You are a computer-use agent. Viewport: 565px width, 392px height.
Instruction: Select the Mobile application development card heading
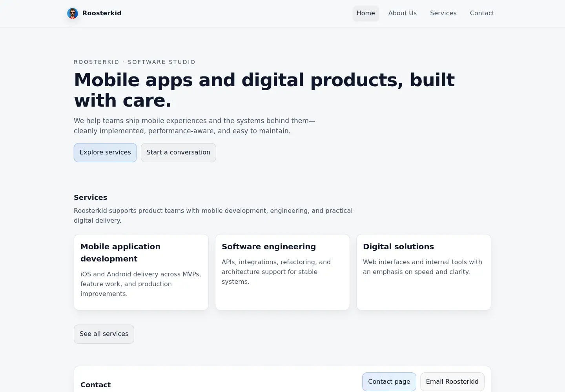[120, 253]
